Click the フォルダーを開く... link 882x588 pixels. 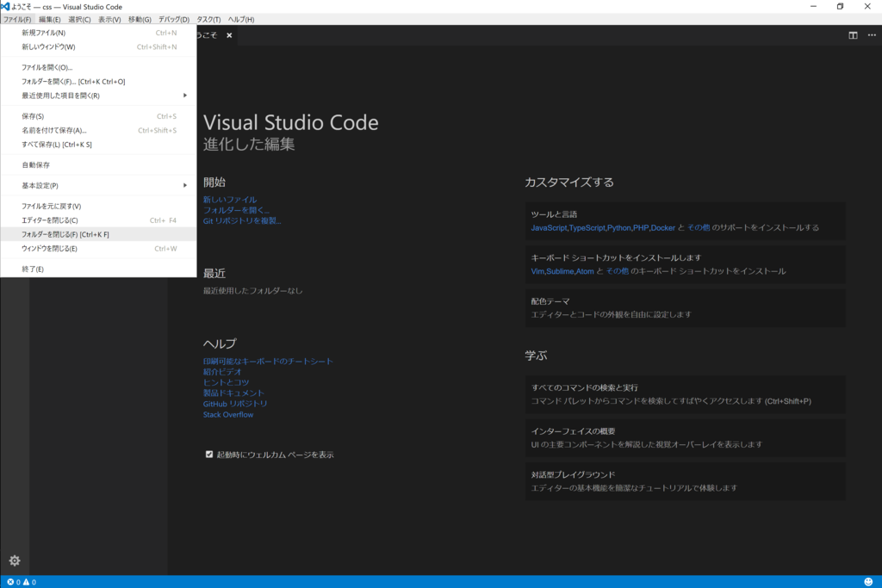236,210
